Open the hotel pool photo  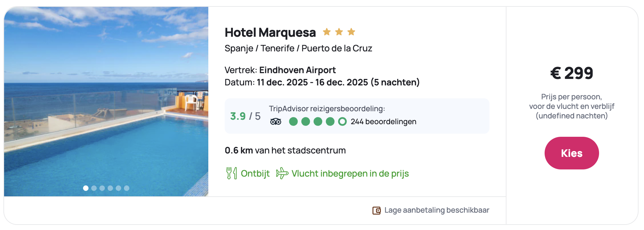[x=106, y=102]
